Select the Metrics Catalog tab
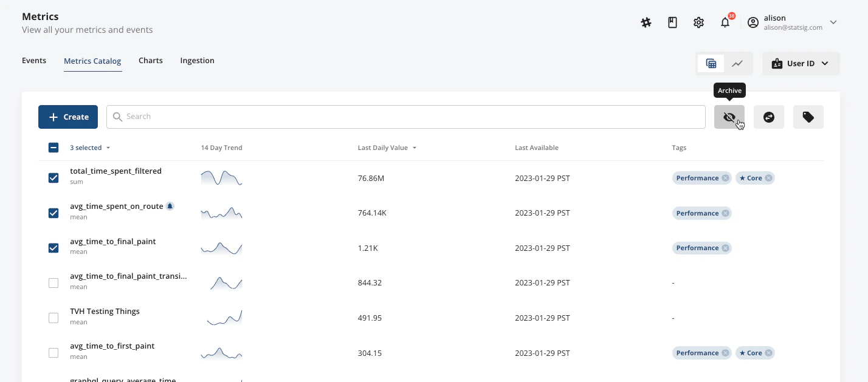The width and height of the screenshot is (868, 382). (x=92, y=61)
